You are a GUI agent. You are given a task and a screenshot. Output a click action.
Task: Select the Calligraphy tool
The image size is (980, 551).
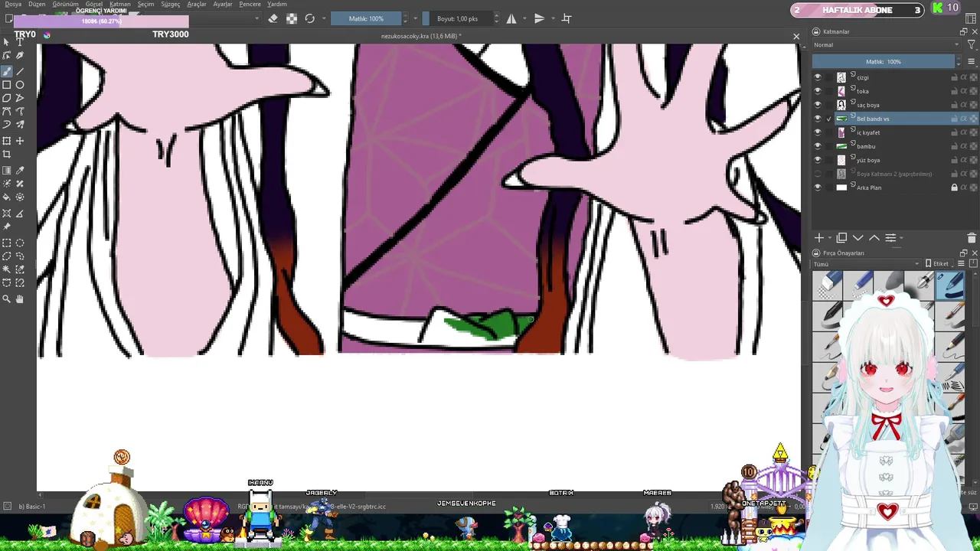20,56
